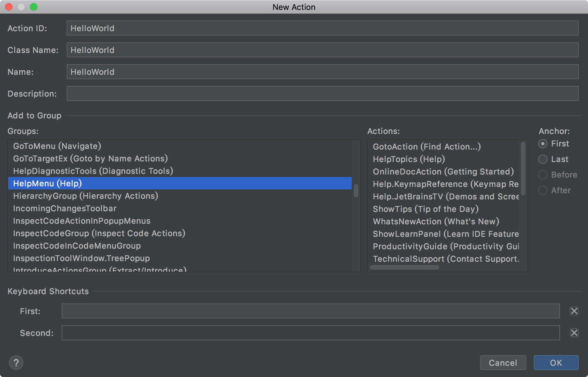Choose WhatsNewAction in Actions list

coord(436,222)
